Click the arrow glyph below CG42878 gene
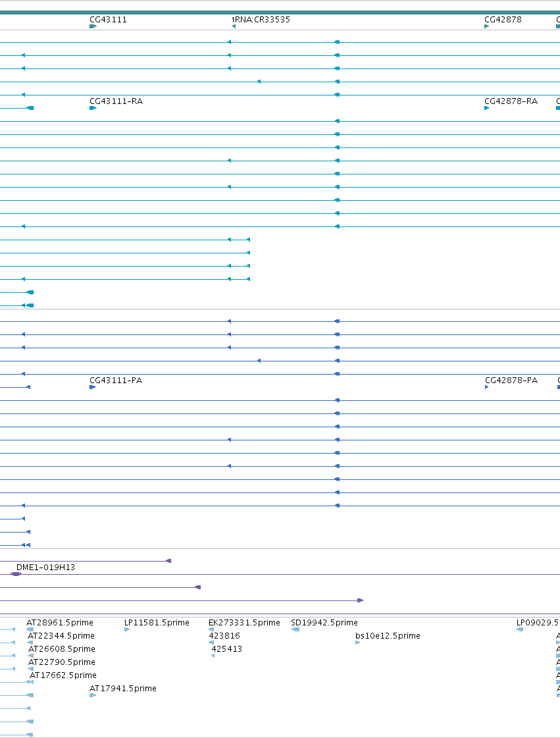The height and width of the screenshot is (738, 560). pos(486,26)
